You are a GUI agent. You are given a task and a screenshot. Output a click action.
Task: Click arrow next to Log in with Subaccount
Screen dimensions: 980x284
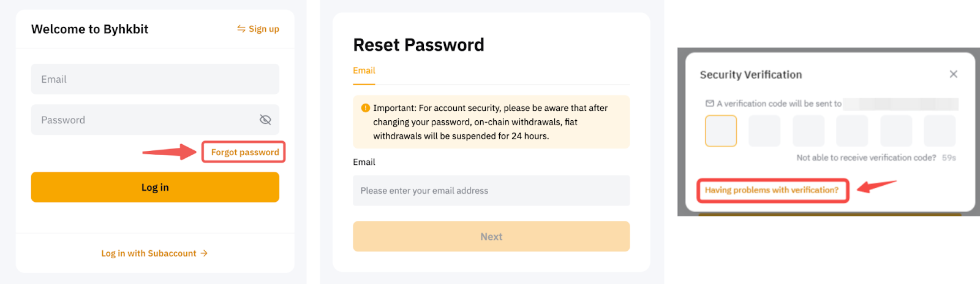205,253
